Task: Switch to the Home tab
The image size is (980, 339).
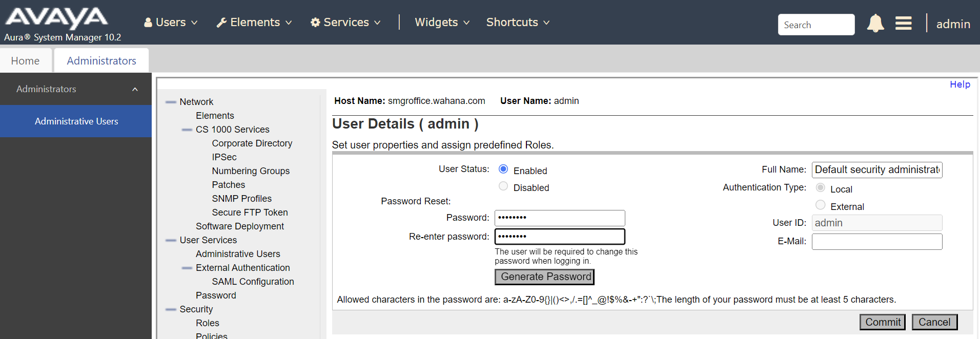Action: pyautogui.click(x=26, y=60)
